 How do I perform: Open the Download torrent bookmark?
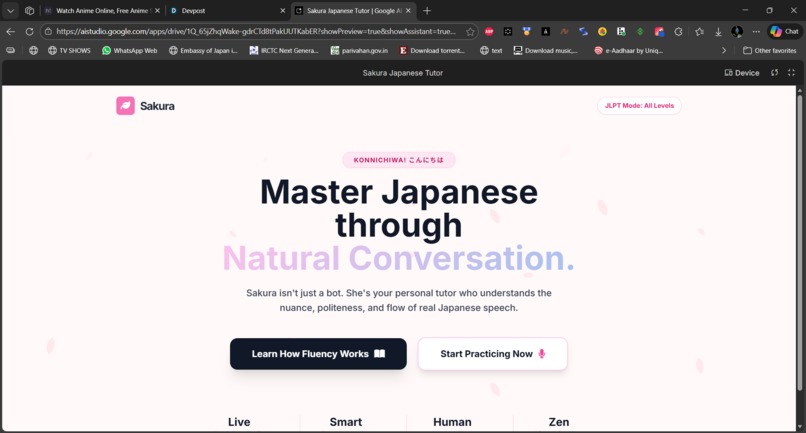click(x=432, y=50)
